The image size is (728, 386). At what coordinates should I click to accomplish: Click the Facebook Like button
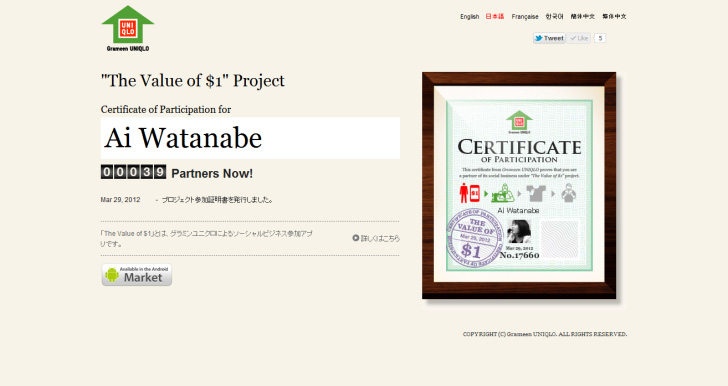[578, 38]
